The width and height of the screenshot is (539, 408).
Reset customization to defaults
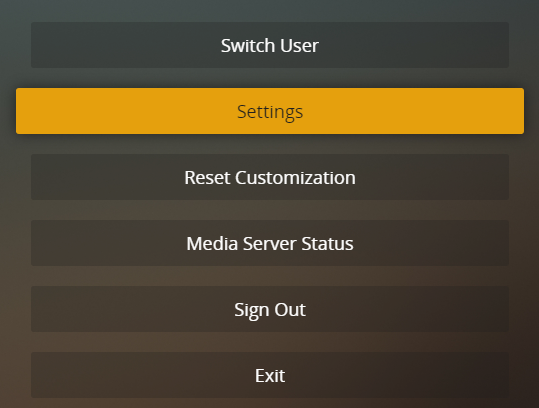tap(270, 177)
